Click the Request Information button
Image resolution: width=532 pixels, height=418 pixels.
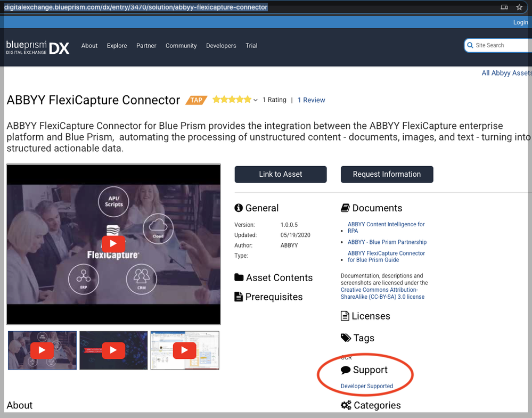click(387, 175)
